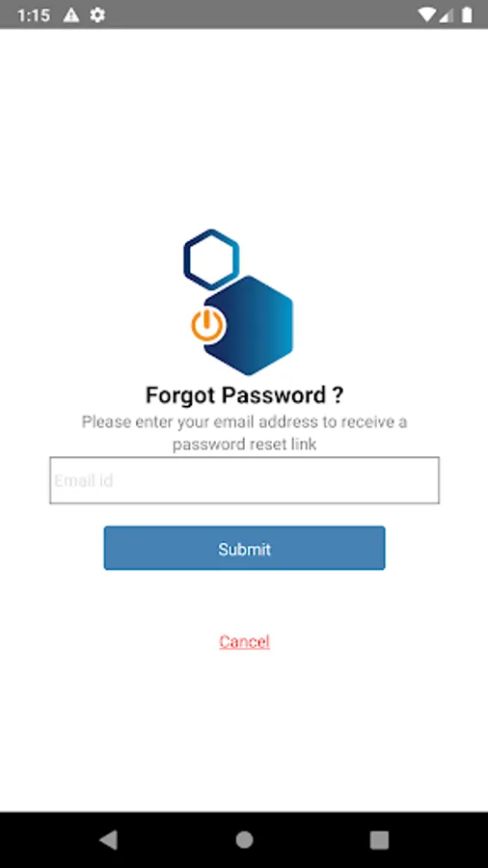Tap the circular Home navigation button
The image size is (488, 868).
click(x=244, y=840)
